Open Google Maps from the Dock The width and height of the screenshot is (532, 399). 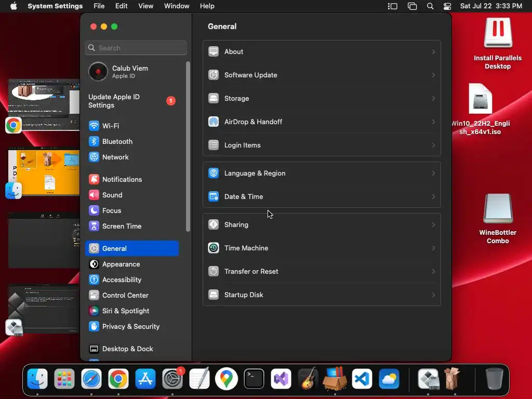click(x=227, y=379)
